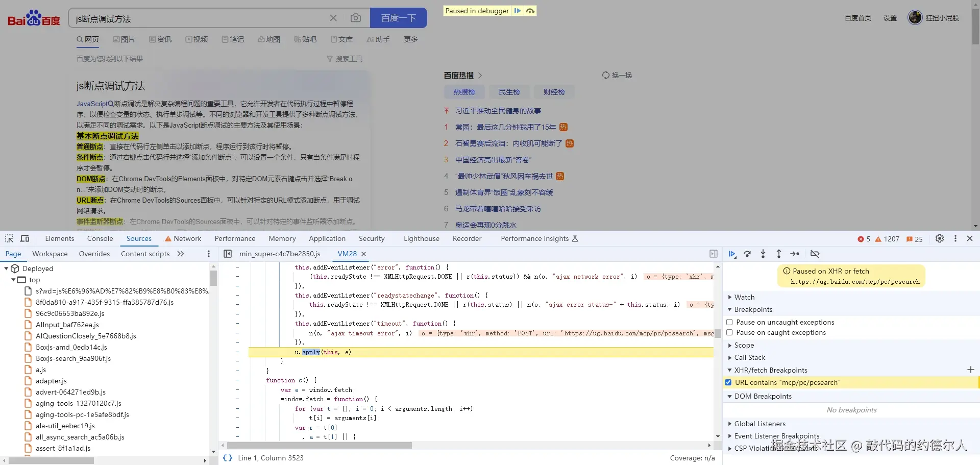
Task: Click the code editor horizontal scrollbar
Action: coord(320,445)
